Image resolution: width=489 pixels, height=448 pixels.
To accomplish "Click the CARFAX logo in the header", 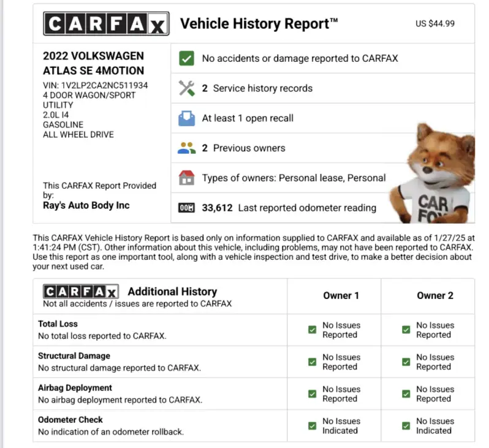I will click(104, 24).
